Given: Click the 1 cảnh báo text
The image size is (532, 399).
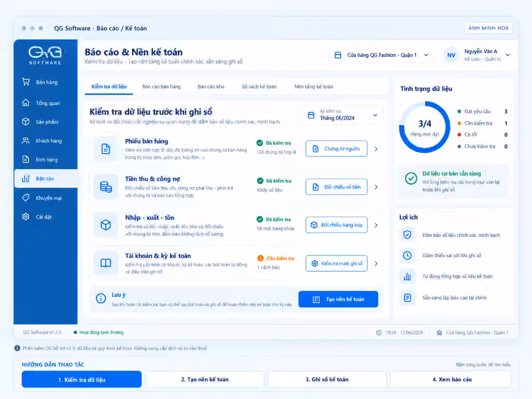Looking at the screenshot, I should (269, 267).
